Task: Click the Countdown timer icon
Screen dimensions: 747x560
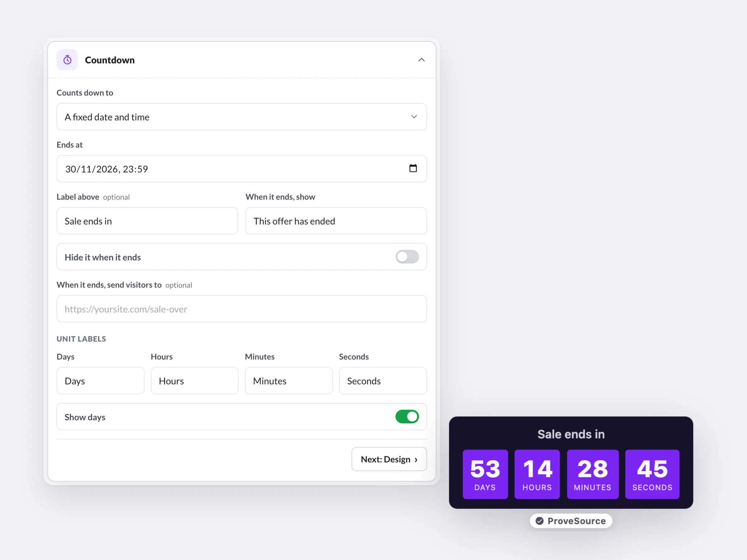Action: pyautogui.click(x=67, y=60)
